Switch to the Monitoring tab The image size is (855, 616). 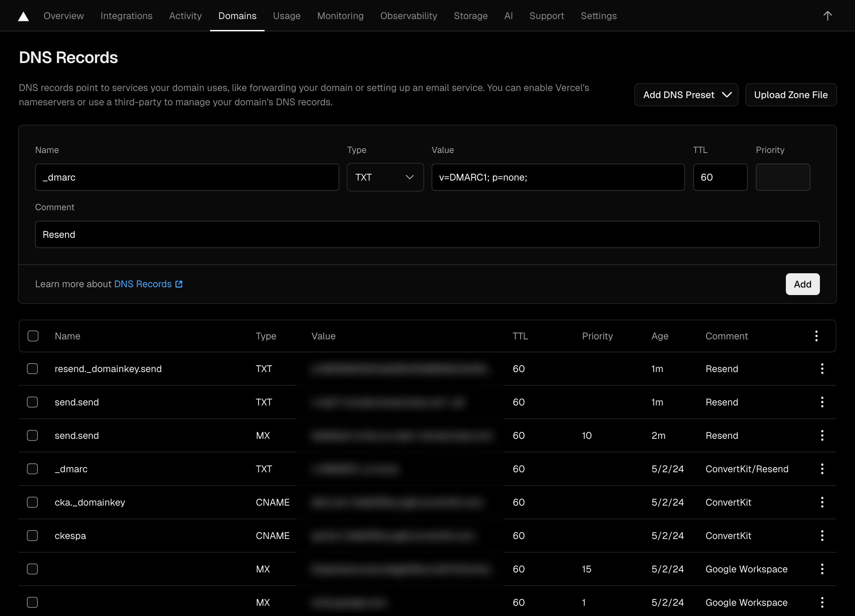(x=340, y=16)
